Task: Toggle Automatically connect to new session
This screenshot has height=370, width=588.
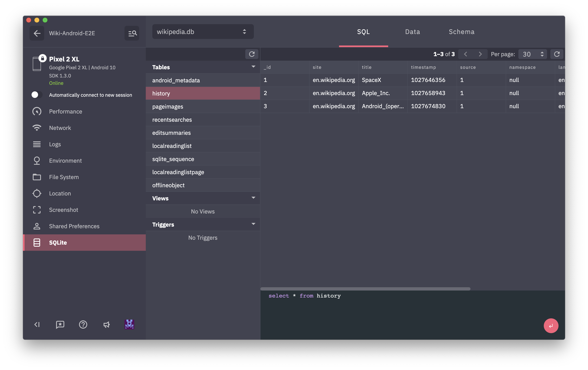Action: click(37, 95)
